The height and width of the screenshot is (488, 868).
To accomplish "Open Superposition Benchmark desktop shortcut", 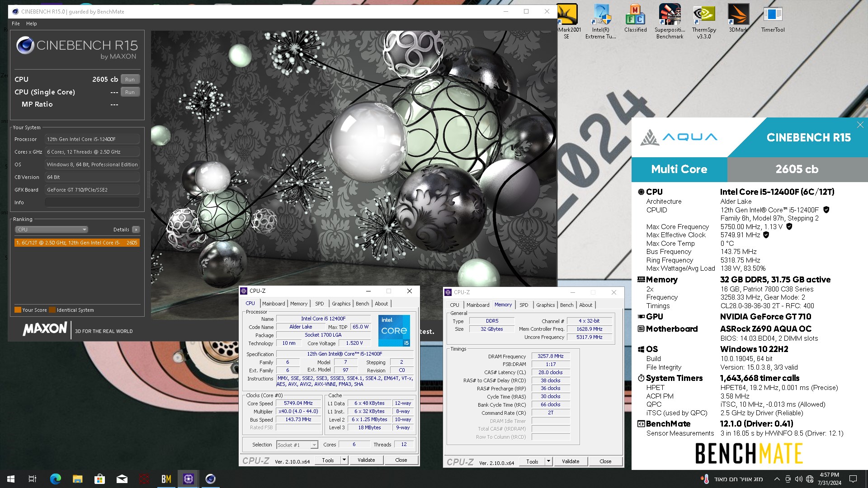I will point(670,21).
